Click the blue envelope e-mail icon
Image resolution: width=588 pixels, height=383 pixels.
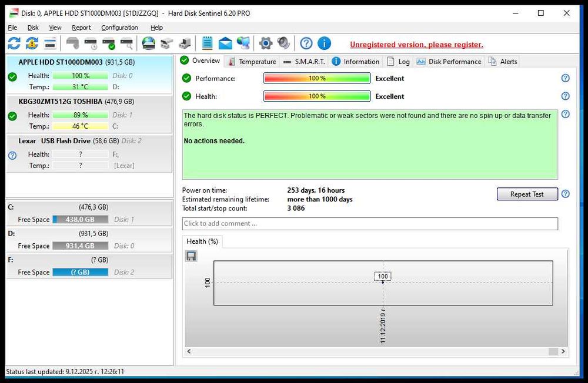click(x=225, y=43)
